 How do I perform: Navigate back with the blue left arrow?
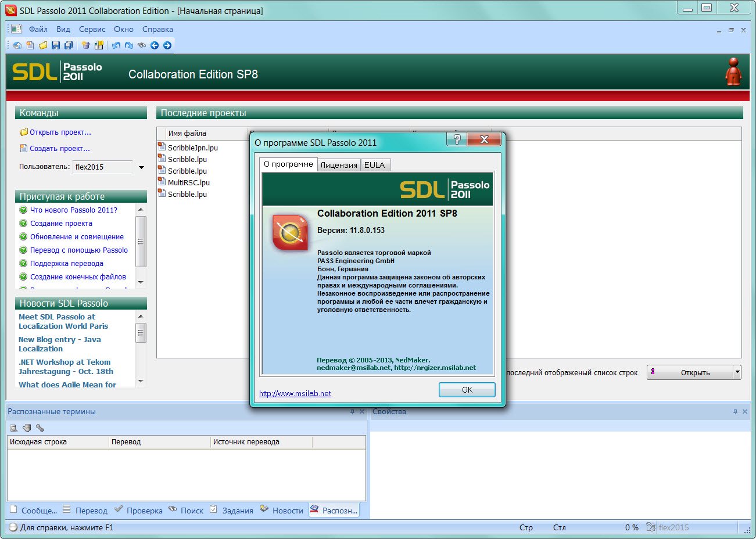coord(155,45)
